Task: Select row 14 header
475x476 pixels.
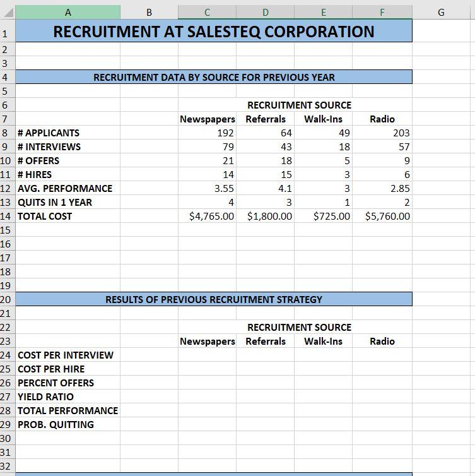Action: [x=8, y=216]
